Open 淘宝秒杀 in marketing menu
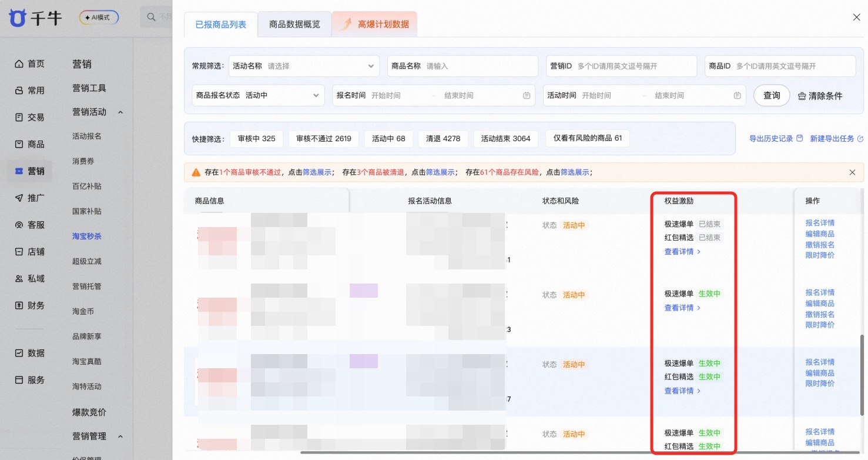 pyautogui.click(x=87, y=236)
